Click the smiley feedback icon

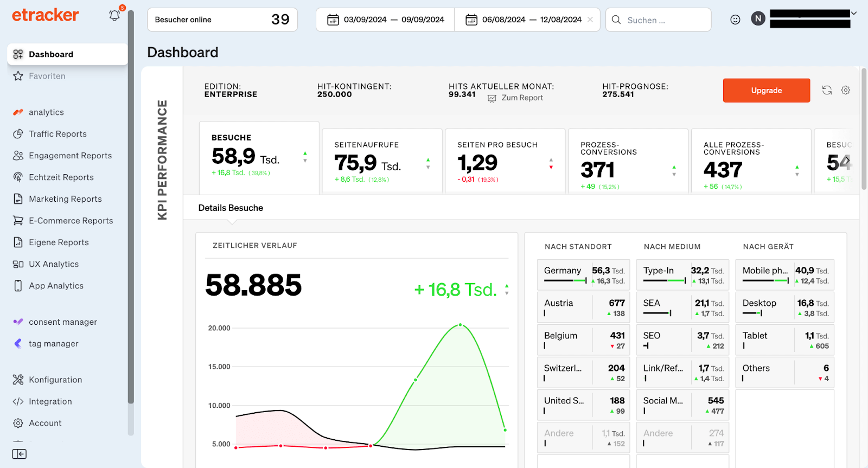click(x=735, y=20)
